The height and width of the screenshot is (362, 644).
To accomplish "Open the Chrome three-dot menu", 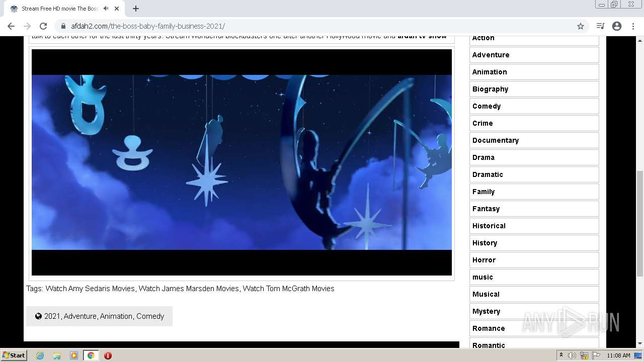I will [633, 26].
